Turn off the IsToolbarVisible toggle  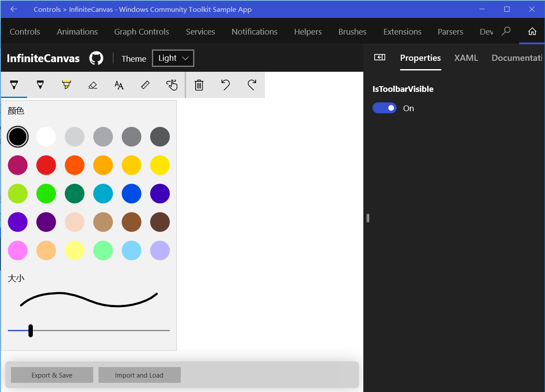384,108
